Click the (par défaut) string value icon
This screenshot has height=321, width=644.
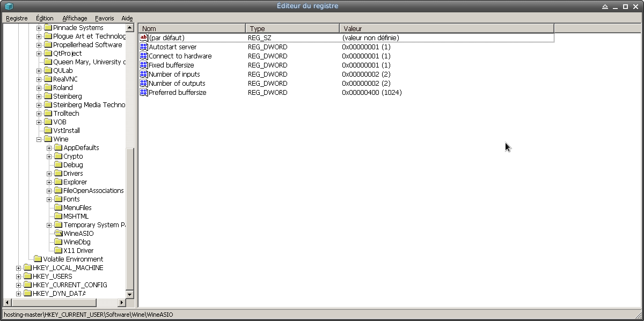(x=144, y=38)
